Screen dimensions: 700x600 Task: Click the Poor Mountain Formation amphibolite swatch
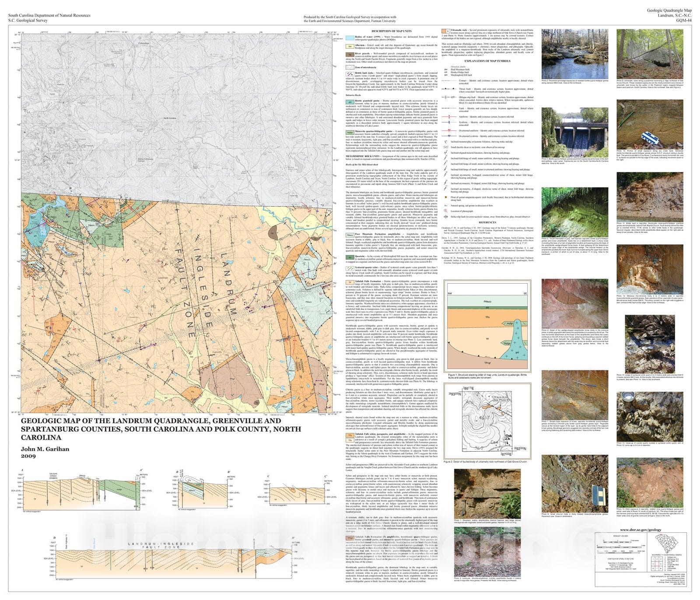click(350, 235)
